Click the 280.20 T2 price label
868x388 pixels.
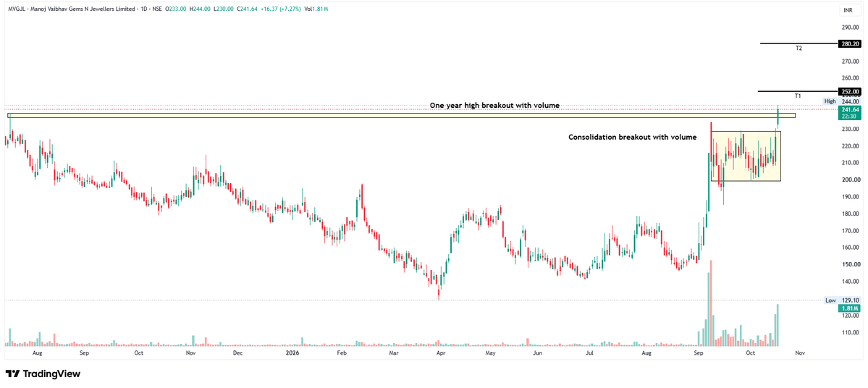click(x=851, y=43)
